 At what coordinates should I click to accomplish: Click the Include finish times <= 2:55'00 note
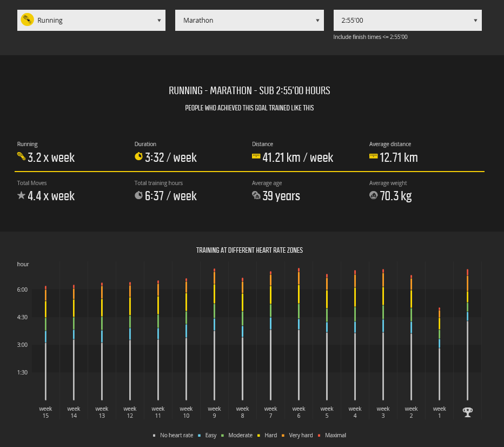pyautogui.click(x=370, y=37)
